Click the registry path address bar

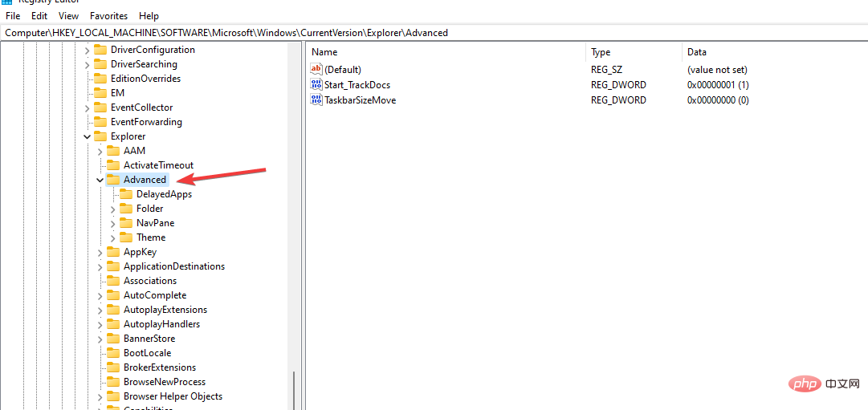(x=434, y=33)
